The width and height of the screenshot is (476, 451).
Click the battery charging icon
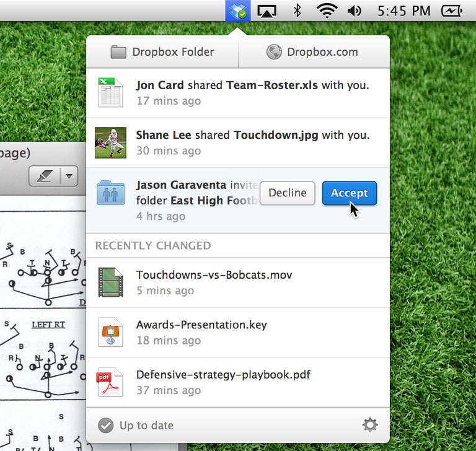pyautogui.click(x=451, y=11)
